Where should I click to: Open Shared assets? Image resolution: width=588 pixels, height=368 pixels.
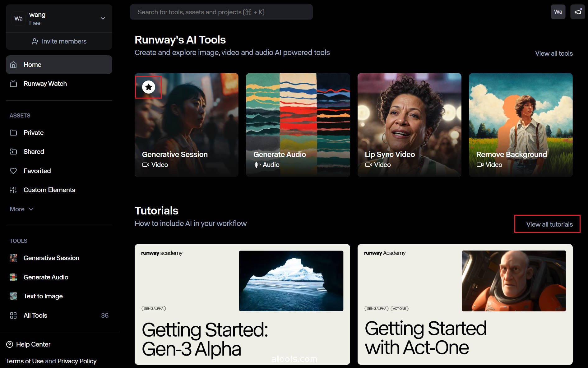click(x=59, y=152)
